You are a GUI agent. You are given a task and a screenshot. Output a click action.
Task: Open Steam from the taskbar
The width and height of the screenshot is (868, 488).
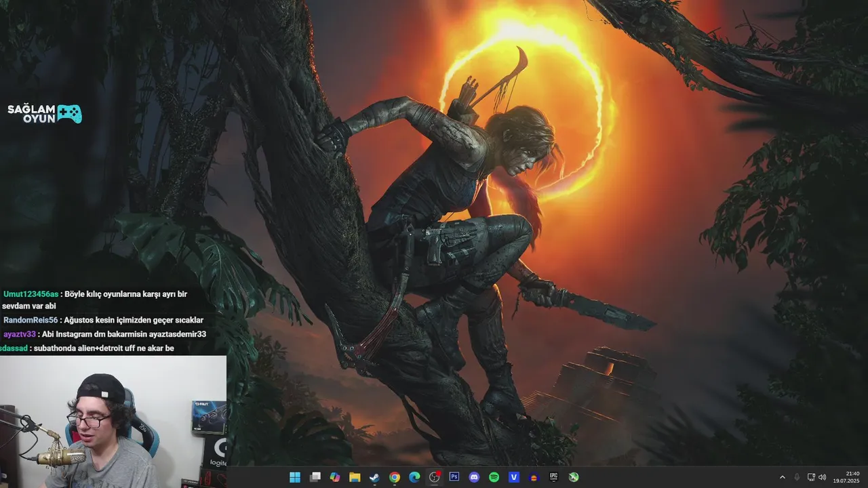pyautogui.click(x=374, y=477)
